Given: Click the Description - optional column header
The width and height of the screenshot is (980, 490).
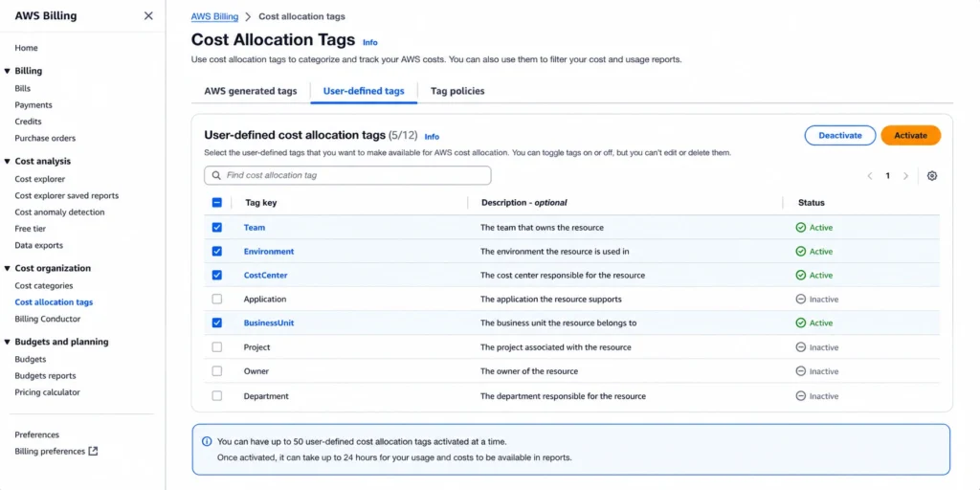Looking at the screenshot, I should (x=523, y=203).
